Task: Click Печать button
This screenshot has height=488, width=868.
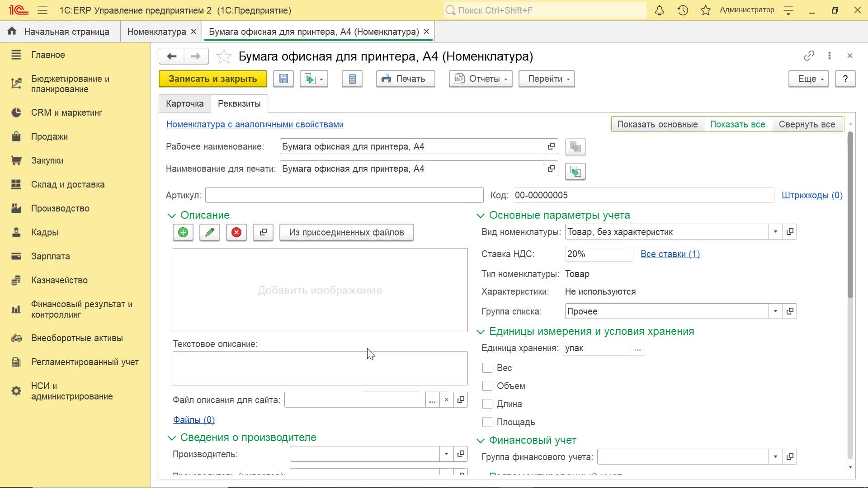Action: coord(406,79)
